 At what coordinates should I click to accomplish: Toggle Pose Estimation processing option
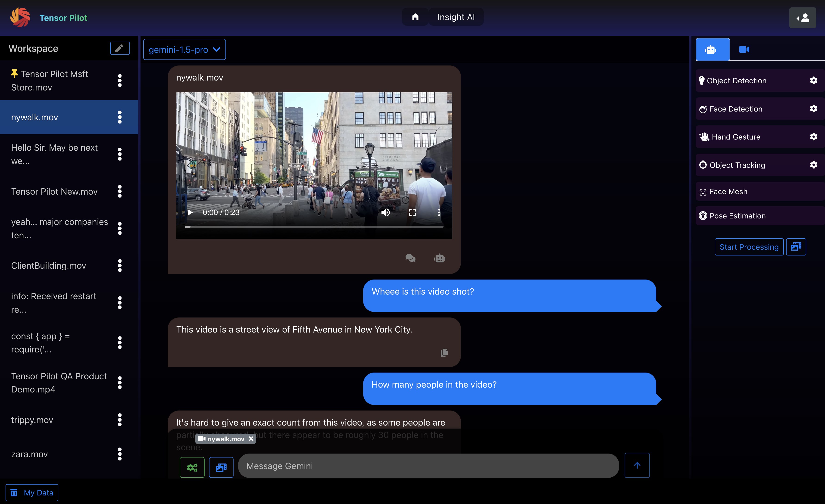click(737, 216)
